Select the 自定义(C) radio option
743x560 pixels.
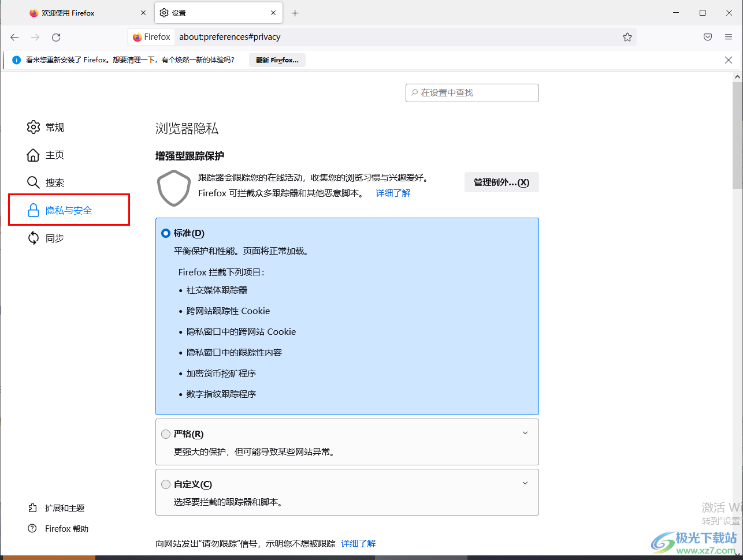pos(166,484)
